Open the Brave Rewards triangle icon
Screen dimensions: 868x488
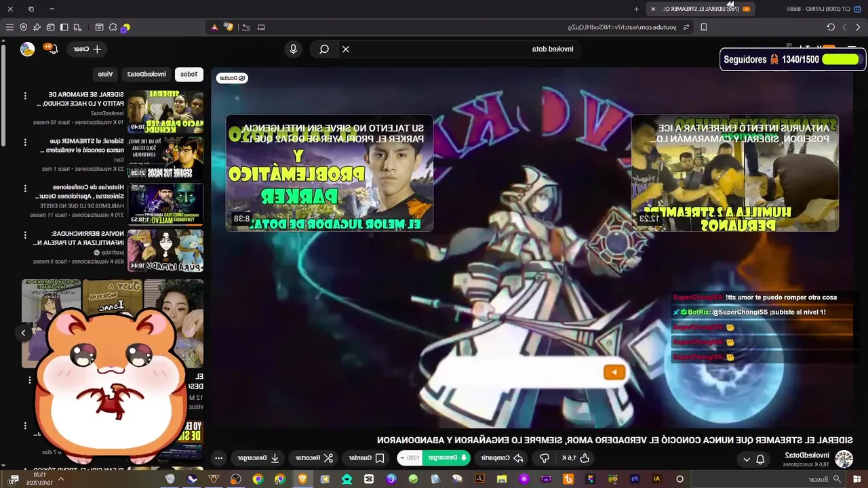214,27
